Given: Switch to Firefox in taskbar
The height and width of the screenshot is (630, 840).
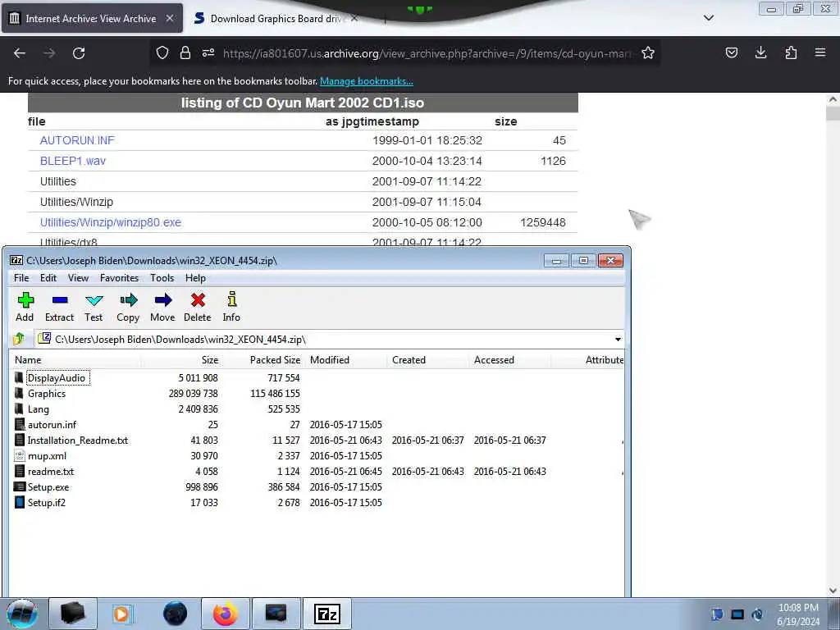Looking at the screenshot, I should coord(226,614).
